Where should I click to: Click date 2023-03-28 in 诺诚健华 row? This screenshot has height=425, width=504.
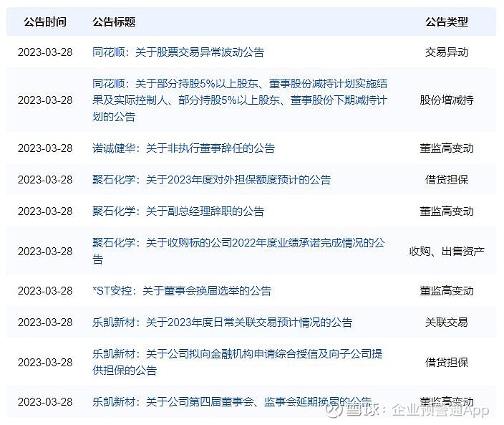pyautogui.click(x=45, y=148)
